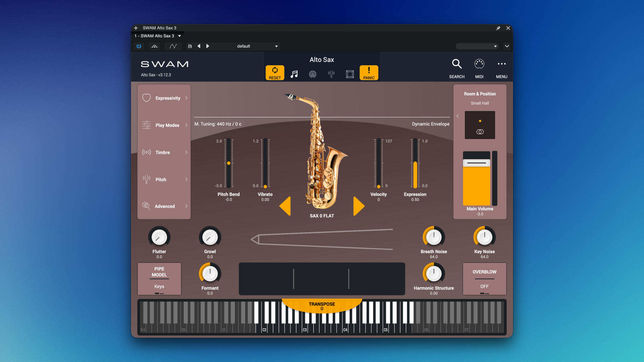Viewport: 644px width, 362px height.
Task: Go to previous preset arrow
Action: point(199,46)
